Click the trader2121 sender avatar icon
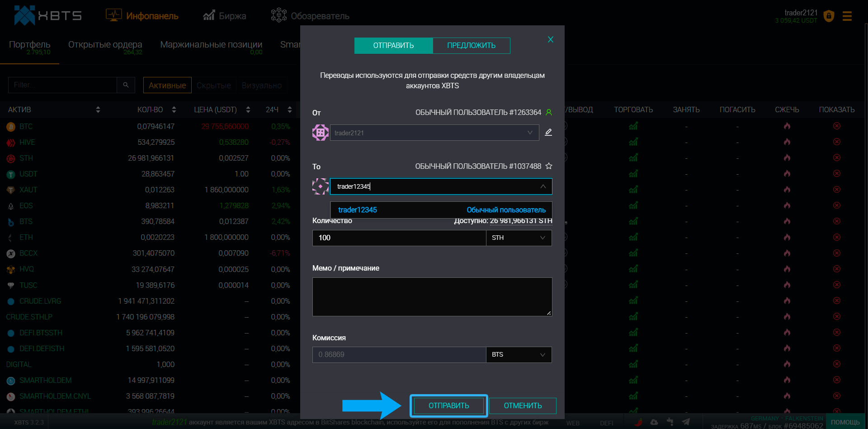 (x=320, y=133)
